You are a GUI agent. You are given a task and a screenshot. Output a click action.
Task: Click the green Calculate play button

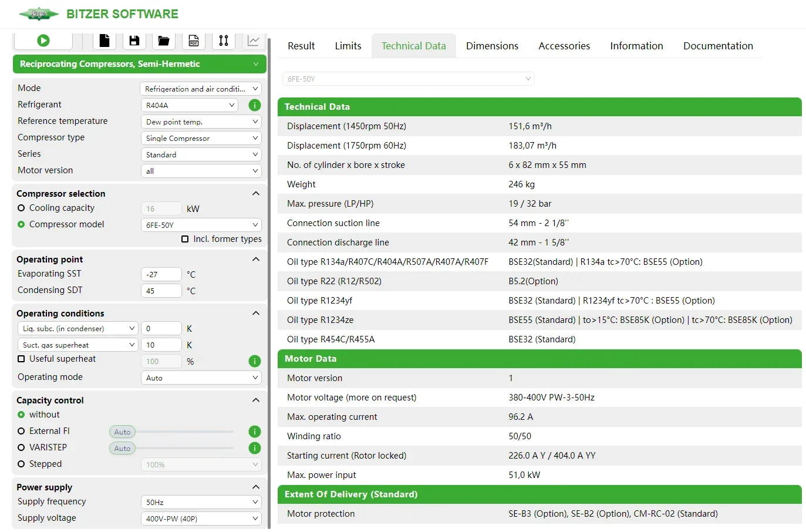[43, 41]
